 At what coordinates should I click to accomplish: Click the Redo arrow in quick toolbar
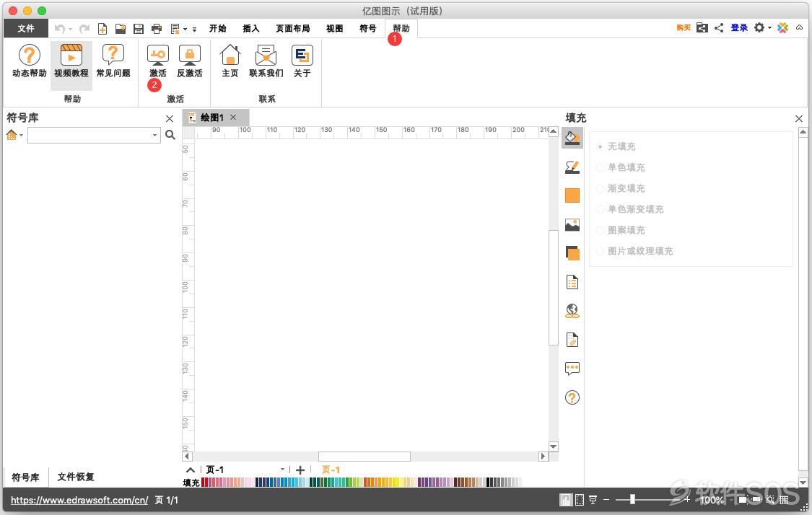(84, 28)
